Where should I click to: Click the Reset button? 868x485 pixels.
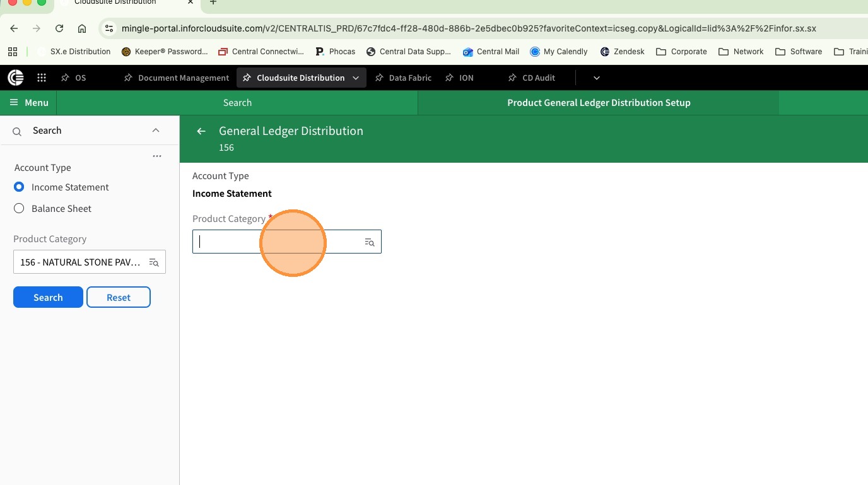coord(119,297)
